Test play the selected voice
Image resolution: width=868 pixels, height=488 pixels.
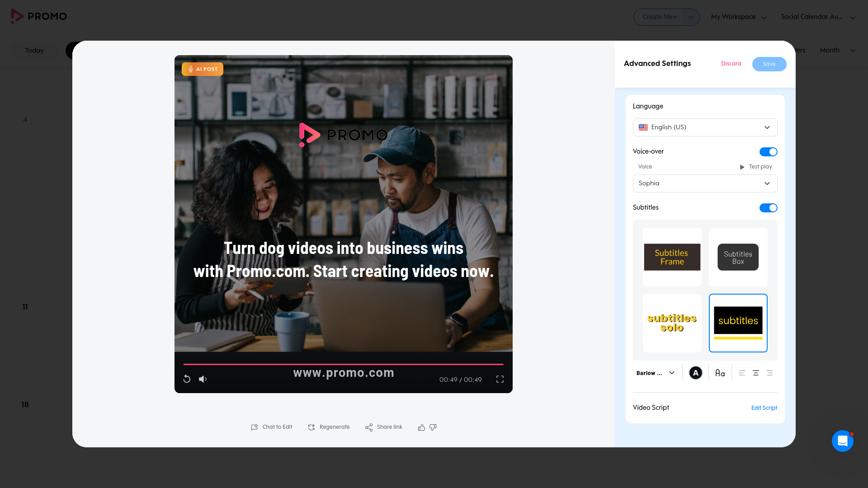pos(756,167)
